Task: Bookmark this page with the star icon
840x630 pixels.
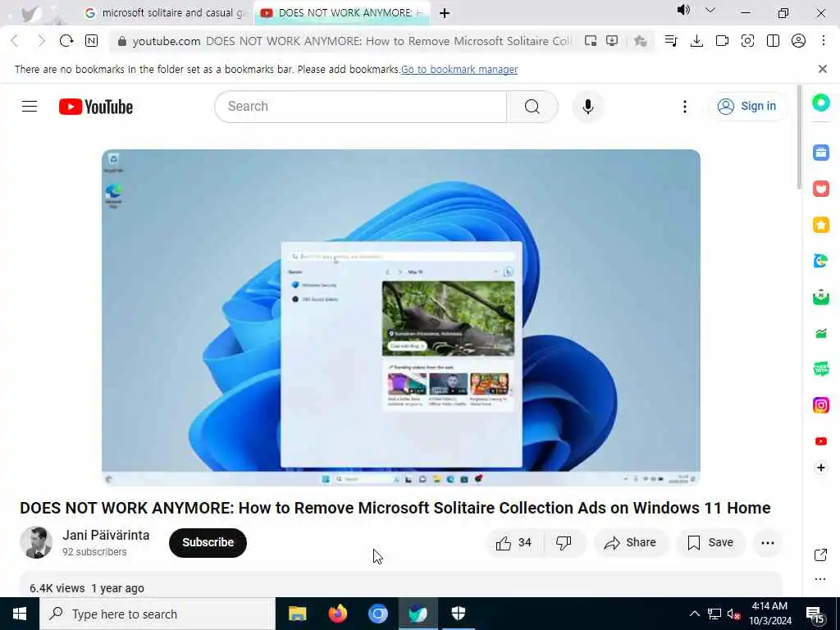Action: (x=640, y=41)
